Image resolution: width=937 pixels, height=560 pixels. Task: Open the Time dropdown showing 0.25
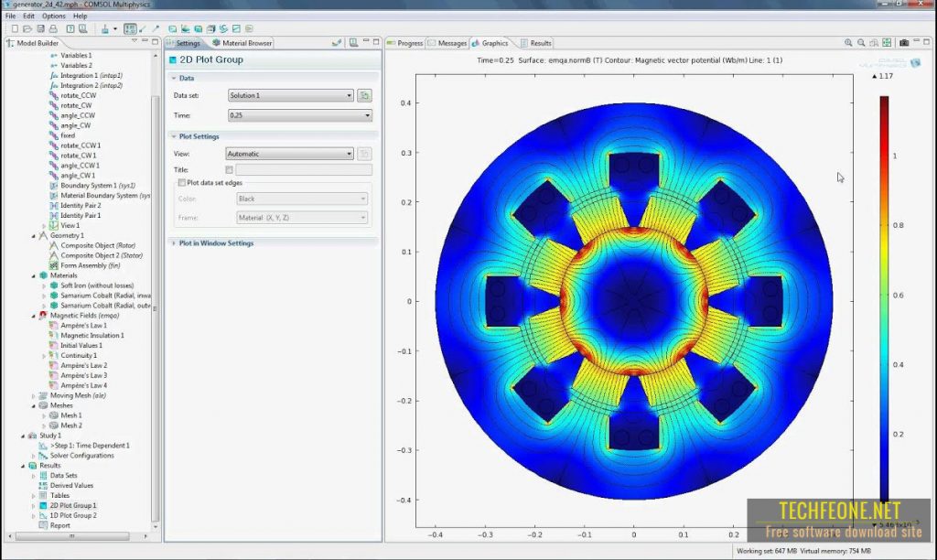(x=300, y=115)
